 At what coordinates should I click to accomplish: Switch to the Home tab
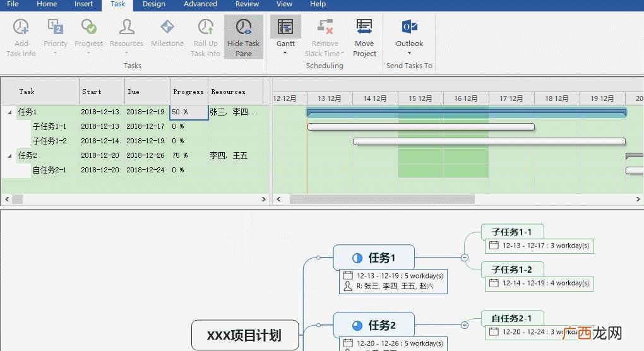[47, 4]
